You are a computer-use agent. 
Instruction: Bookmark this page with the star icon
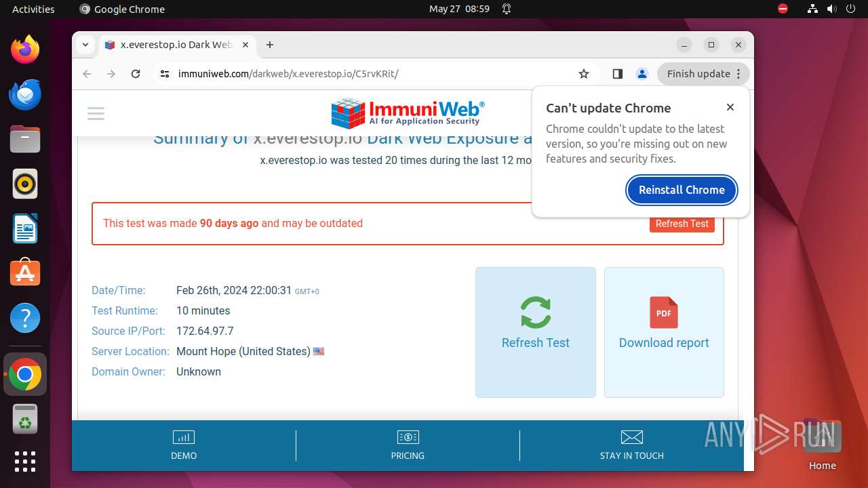[584, 74]
